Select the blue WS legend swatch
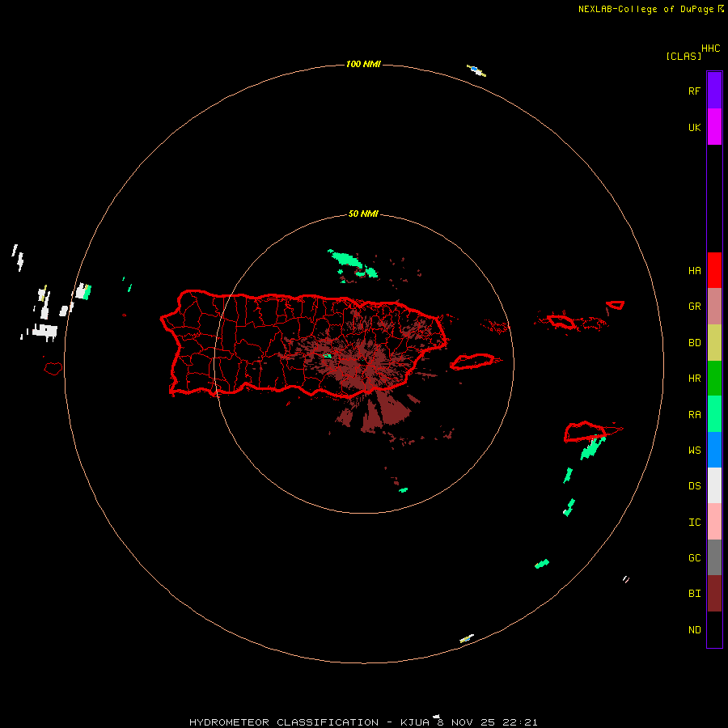Viewport: 728px width, 728px height. (x=714, y=450)
